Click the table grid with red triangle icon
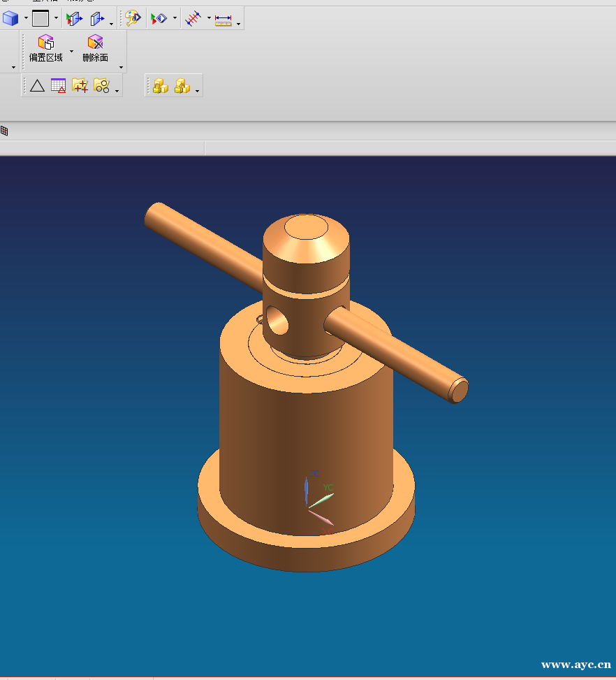The height and width of the screenshot is (680, 616). (x=59, y=86)
